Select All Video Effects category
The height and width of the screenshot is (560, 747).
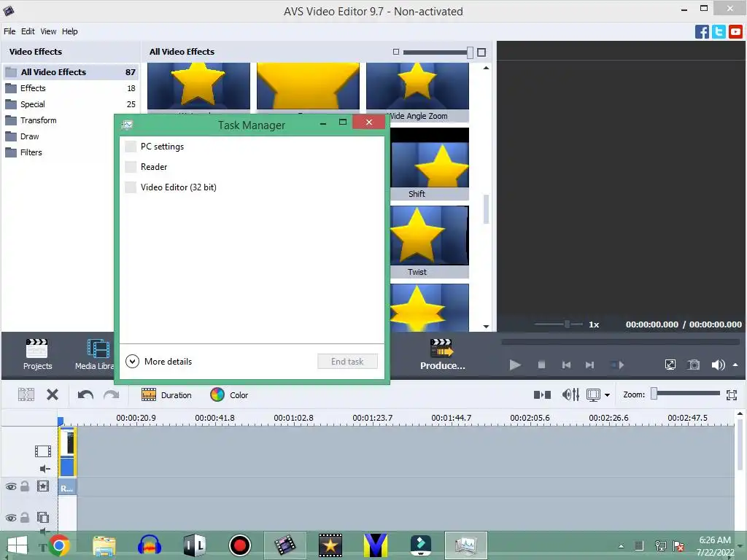(71, 72)
